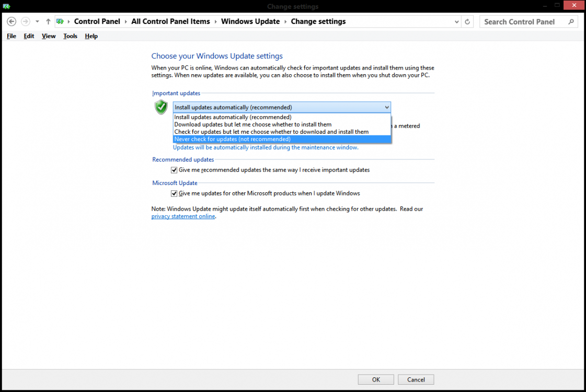Pick Check for updates but let me choose
The image size is (586, 392).
tap(282, 132)
